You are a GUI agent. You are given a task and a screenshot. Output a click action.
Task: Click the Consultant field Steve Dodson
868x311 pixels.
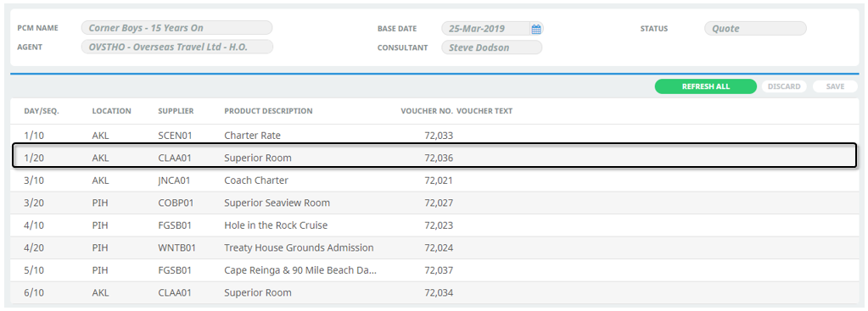[491, 47]
